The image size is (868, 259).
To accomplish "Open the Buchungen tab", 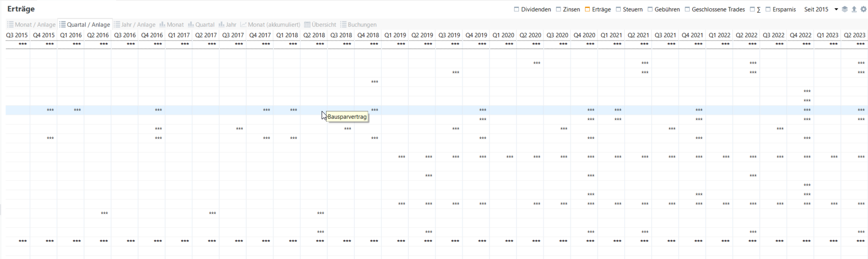I will coord(358,24).
